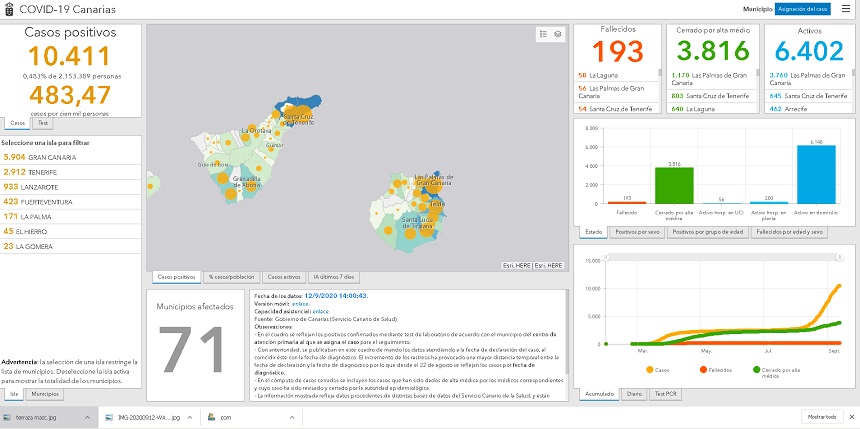Close the downloads bar
Image resolution: width=860 pixels, height=429 pixels.
coord(849,416)
